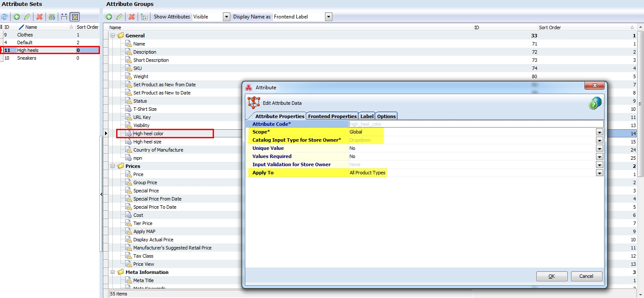Open the Scope dropdown arrow
The image size is (644, 298).
599,132
